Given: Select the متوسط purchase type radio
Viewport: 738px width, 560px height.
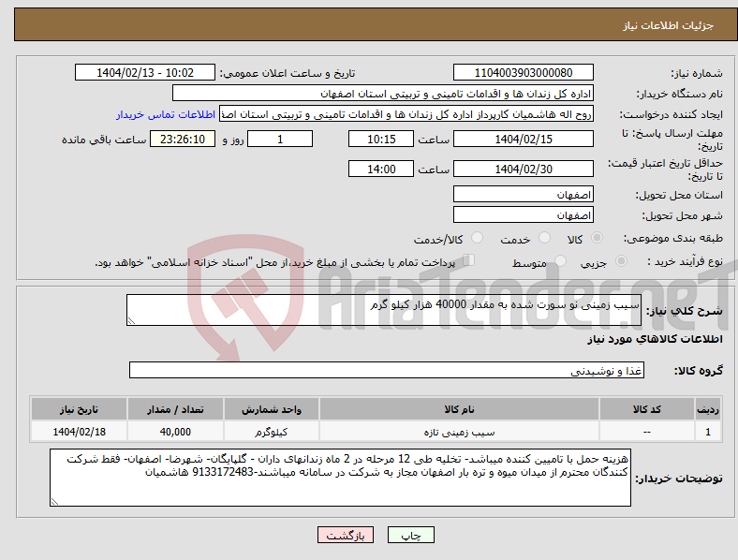Looking at the screenshot, I should pos(561,260).
